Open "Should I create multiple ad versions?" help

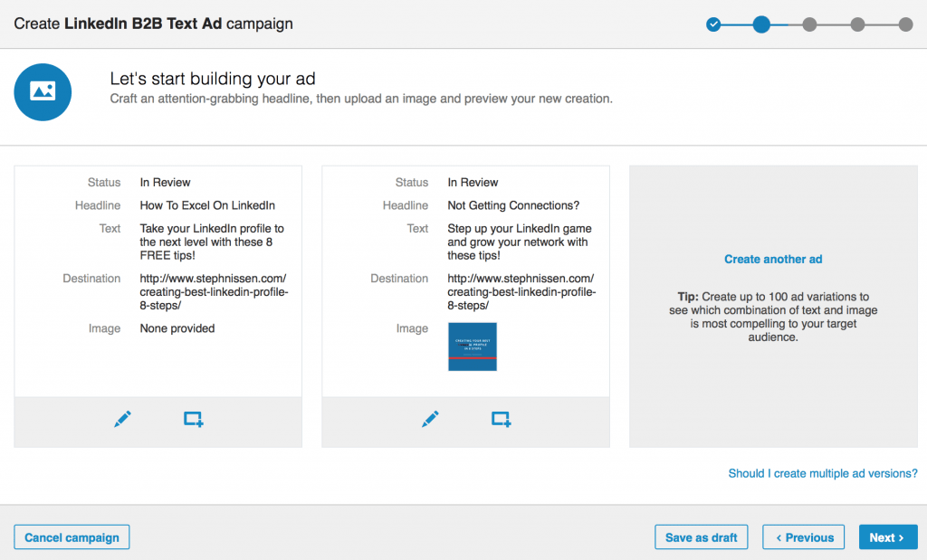pyautogui.click(x=823, y=473)
